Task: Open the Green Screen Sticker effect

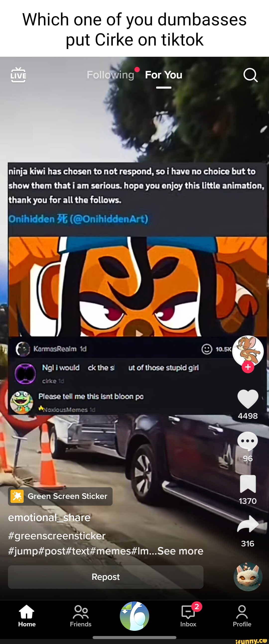Action: click(x=60, y=496)
